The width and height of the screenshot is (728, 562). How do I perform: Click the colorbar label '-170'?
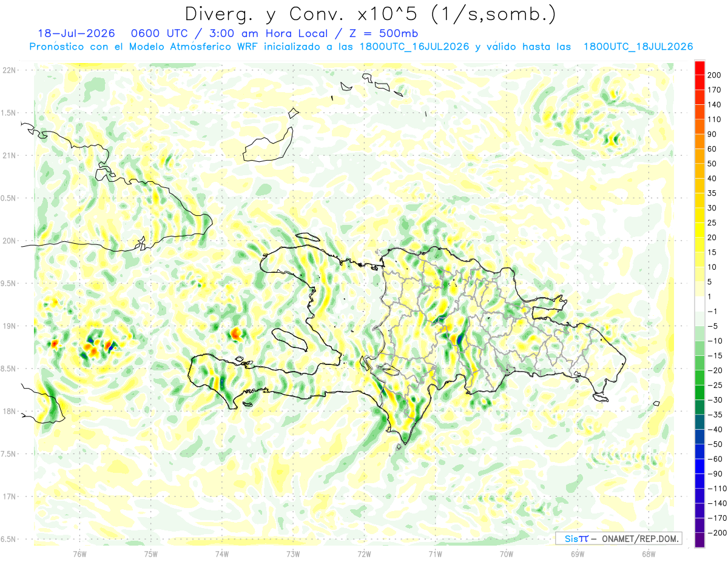718,518
